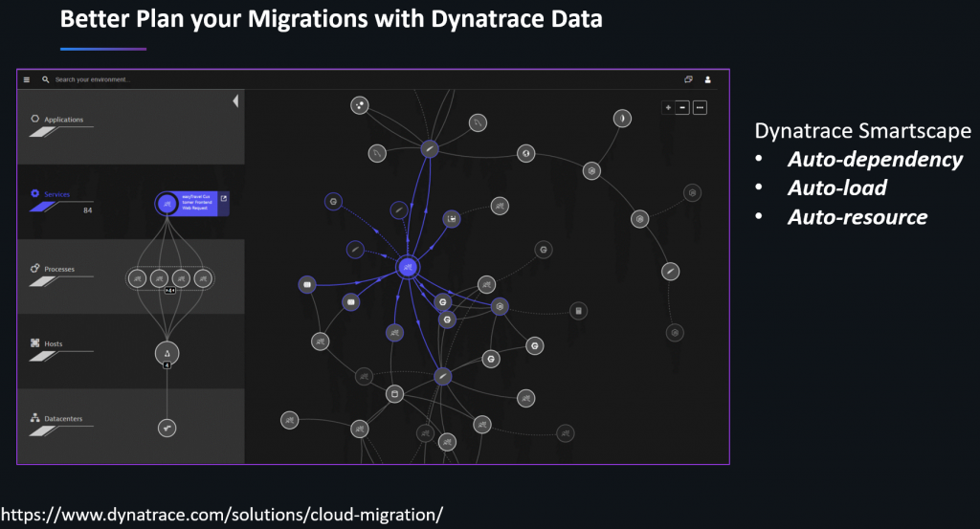The width and height of the screenshot is (980, 529).
Task: Click the 'Auto-dependency' bullet text
Action: point(875,159)
